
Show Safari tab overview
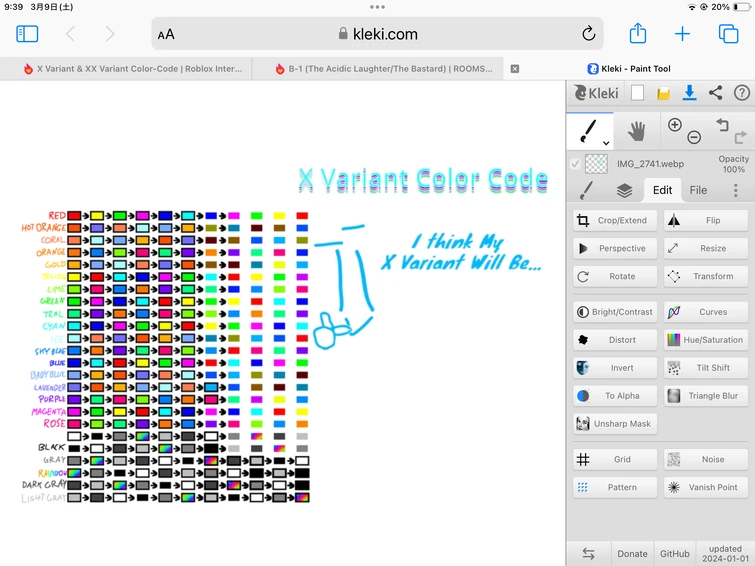[728, 34]
